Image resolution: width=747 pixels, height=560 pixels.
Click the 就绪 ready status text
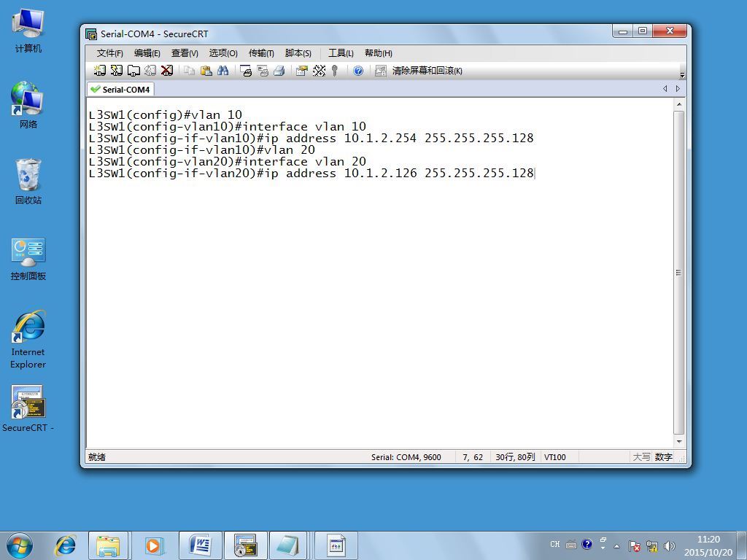tap(97, 457)
